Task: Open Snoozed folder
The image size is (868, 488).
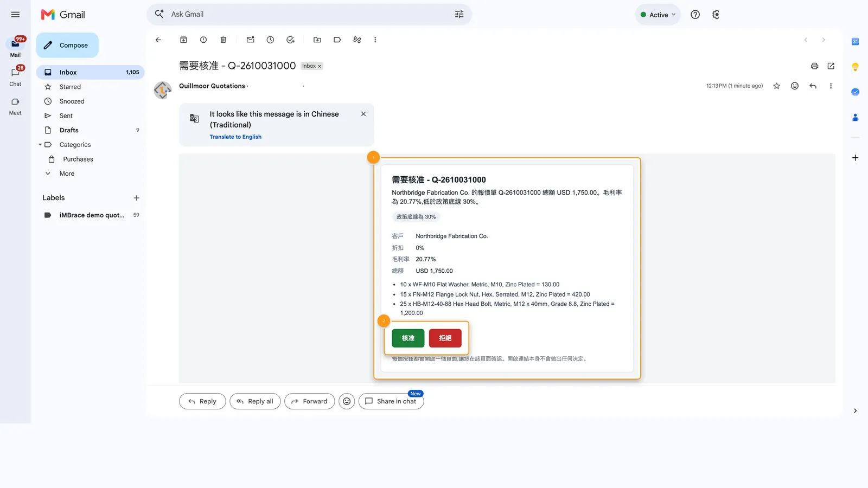Action: click(x=72, y=101)
